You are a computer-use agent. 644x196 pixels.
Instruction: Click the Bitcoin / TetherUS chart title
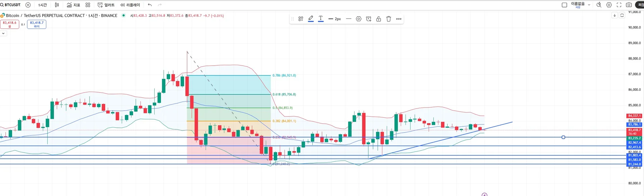61,15
